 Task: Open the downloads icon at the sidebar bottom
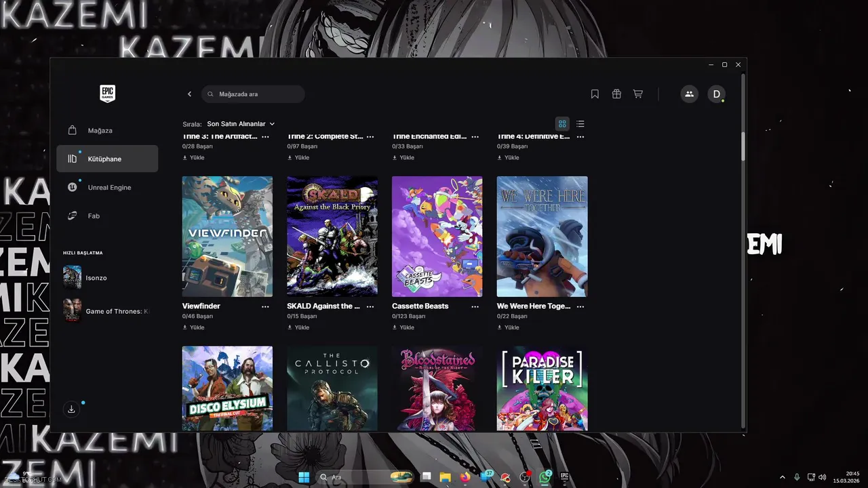71,409
